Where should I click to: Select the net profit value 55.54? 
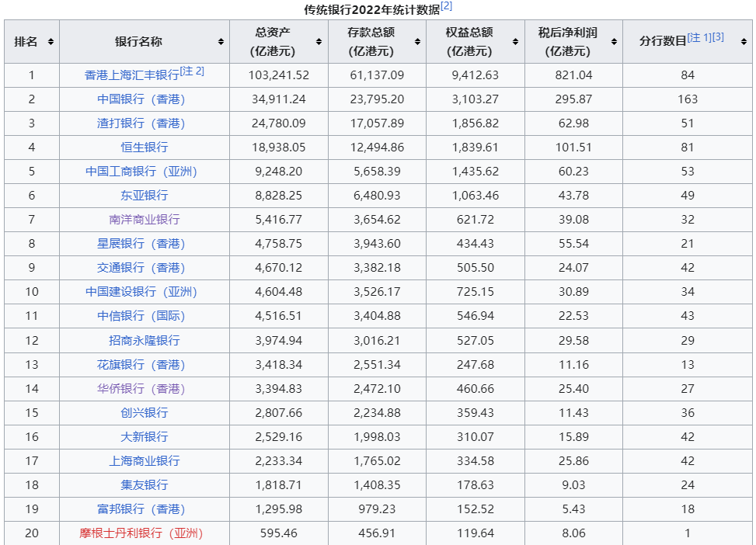point(573,244)
